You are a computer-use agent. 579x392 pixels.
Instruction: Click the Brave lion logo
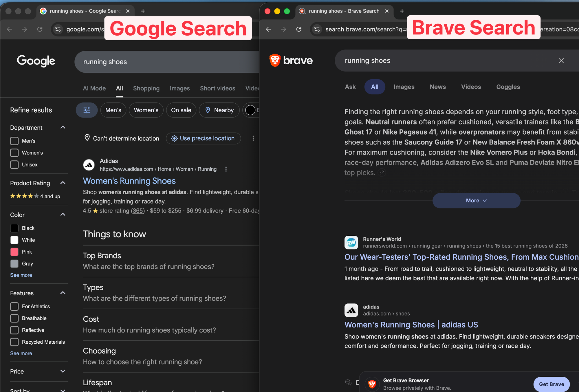275,60
